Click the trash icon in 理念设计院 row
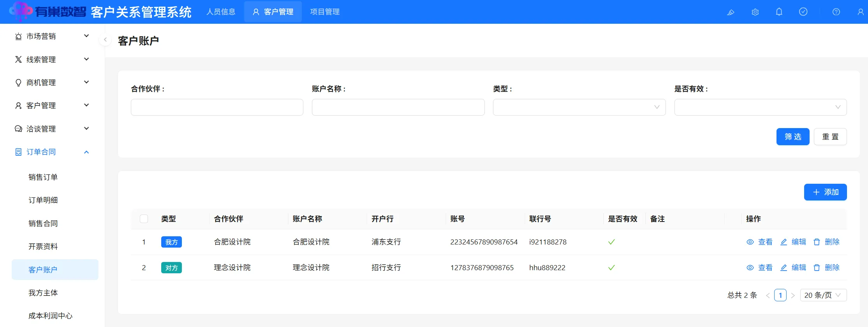The height and width of the screenshot is (327, 868). pos(817,268)
